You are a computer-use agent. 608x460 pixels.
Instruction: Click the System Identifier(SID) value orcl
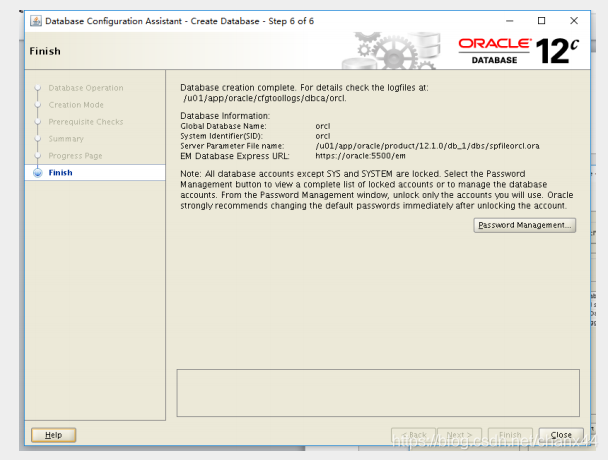pyautogui.click(x=323, y=136)
